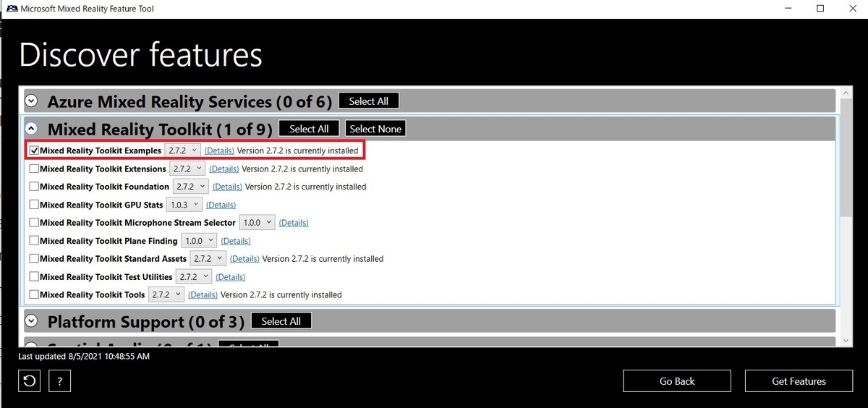Open Standard Assets version dropdown

208,258
